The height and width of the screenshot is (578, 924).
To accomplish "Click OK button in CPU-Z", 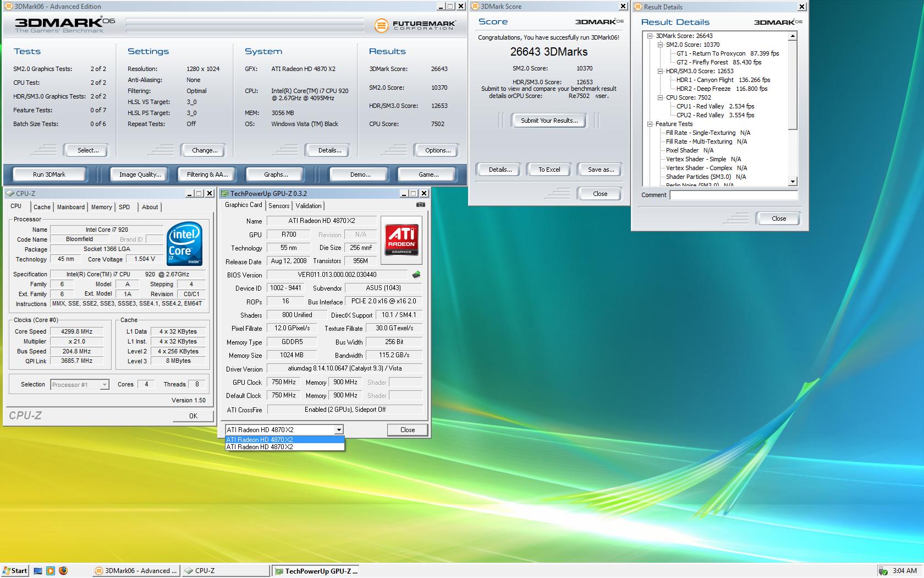I will tap(193, 416).
